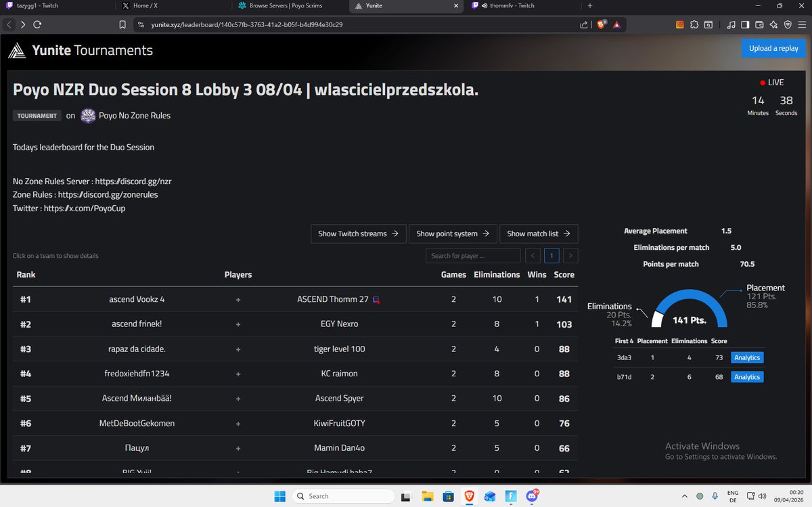This screenshot has height=507, width=812.
Task: Open Microsoft Store from the taskbar
Action: [x=448, y=496]
